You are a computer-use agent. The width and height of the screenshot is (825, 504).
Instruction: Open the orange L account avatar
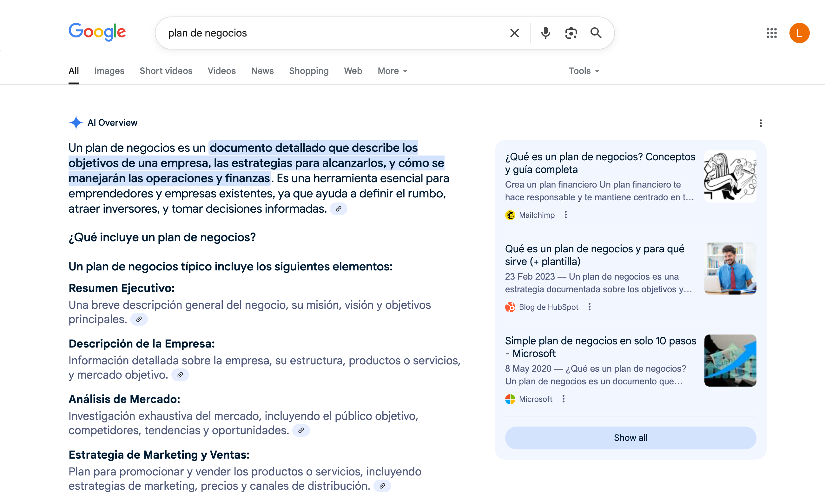(799, 33)
